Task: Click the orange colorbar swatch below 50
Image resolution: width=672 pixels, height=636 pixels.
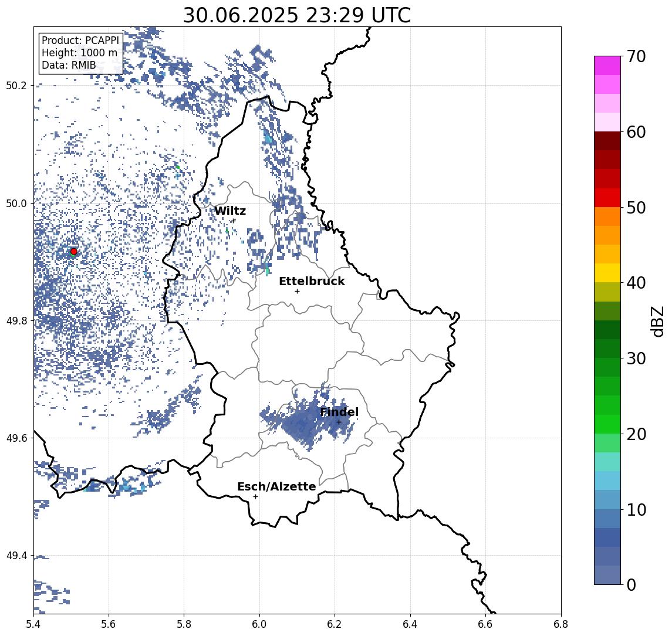Action: pyautogui.click(x=607, y=216)
